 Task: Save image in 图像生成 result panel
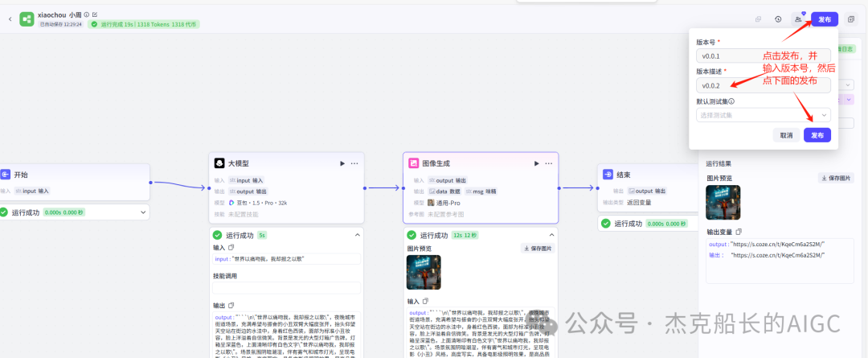pos(538,249)
